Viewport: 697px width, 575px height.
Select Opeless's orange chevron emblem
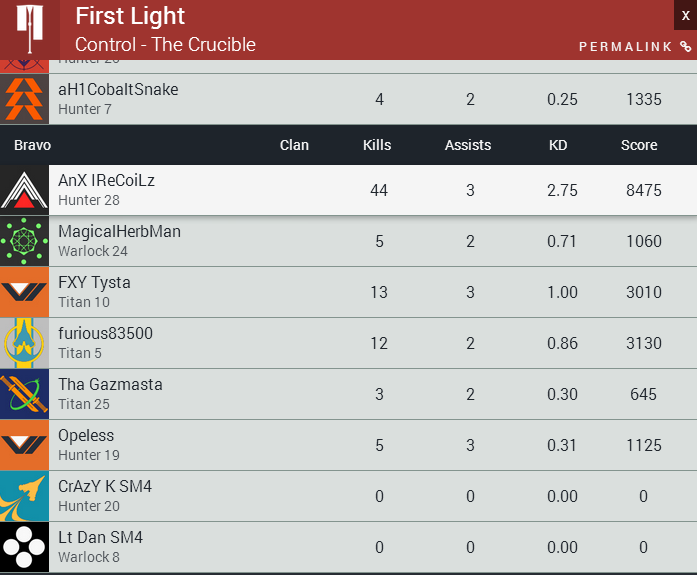[24, 445]
